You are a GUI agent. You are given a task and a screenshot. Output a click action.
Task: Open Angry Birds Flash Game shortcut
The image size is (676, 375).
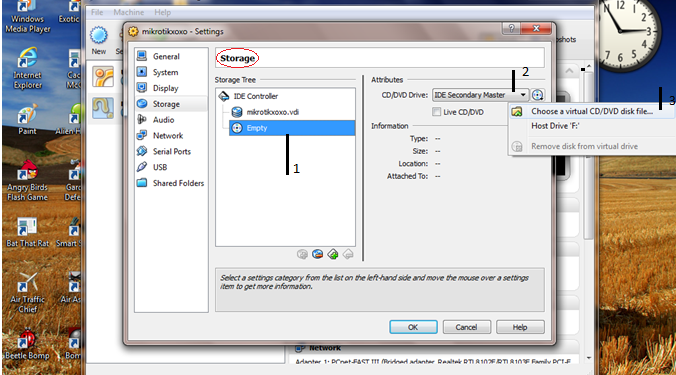(27, 181)
